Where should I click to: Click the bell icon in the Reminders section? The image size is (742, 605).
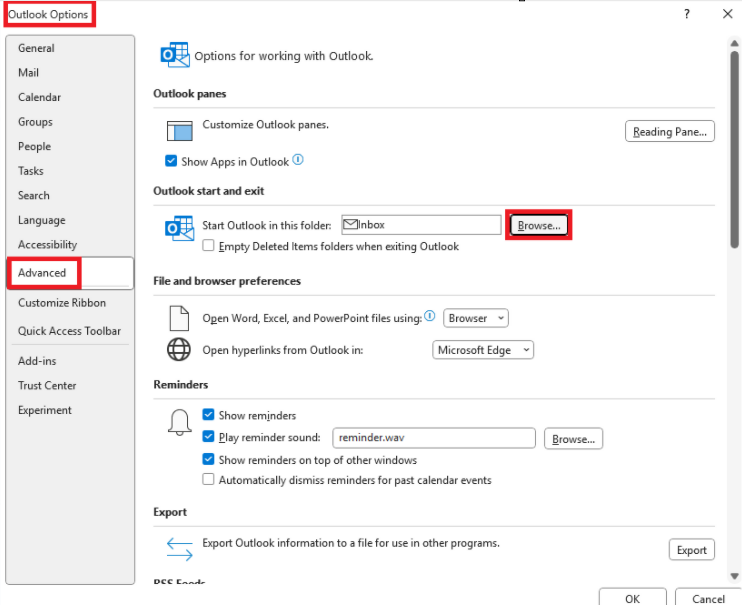pos(180,422)
